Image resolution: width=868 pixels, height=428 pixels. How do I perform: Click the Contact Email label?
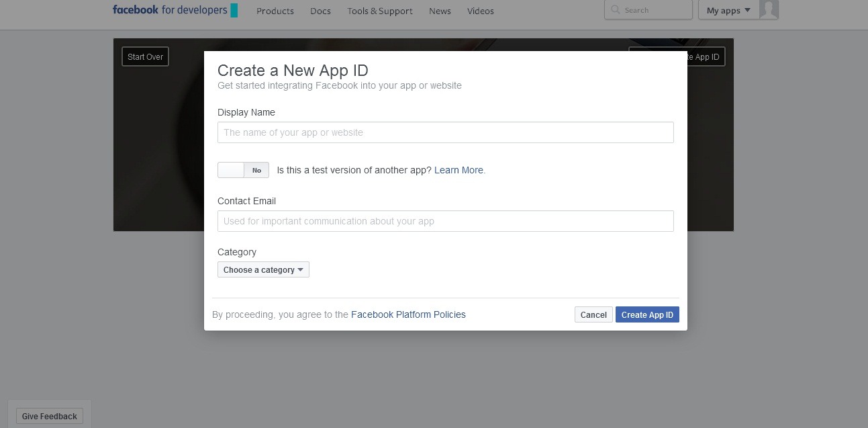(x=246, y=201)
